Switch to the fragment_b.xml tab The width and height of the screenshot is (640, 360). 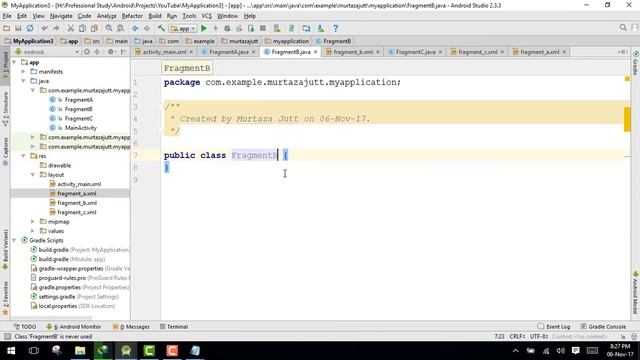353,52
